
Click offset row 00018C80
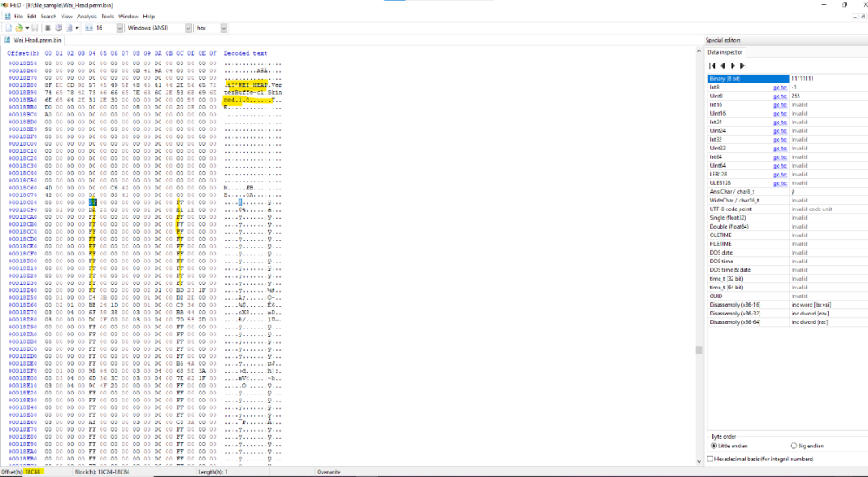click(x=23, y=202)
